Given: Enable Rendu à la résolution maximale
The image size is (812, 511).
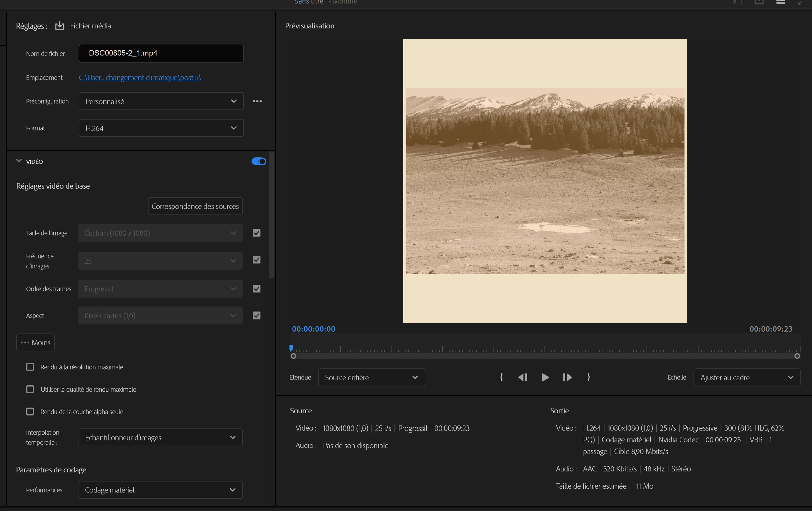Looking at the screenshot, I should (30, 367).
